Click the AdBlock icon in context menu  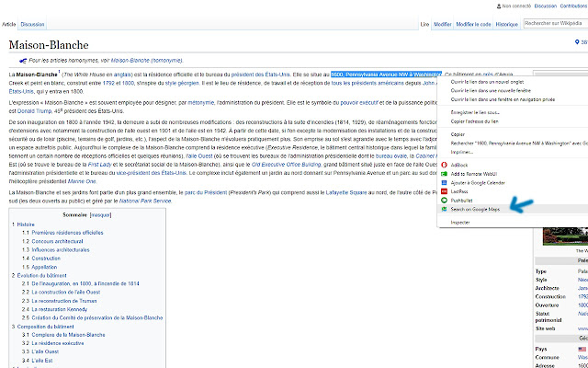coord(444,165)
